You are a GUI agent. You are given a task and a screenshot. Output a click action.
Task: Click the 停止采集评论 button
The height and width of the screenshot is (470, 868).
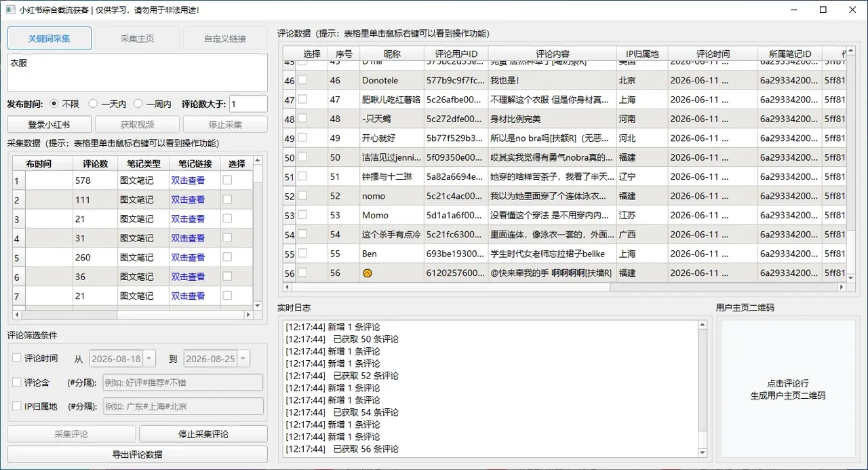[203, 434]
